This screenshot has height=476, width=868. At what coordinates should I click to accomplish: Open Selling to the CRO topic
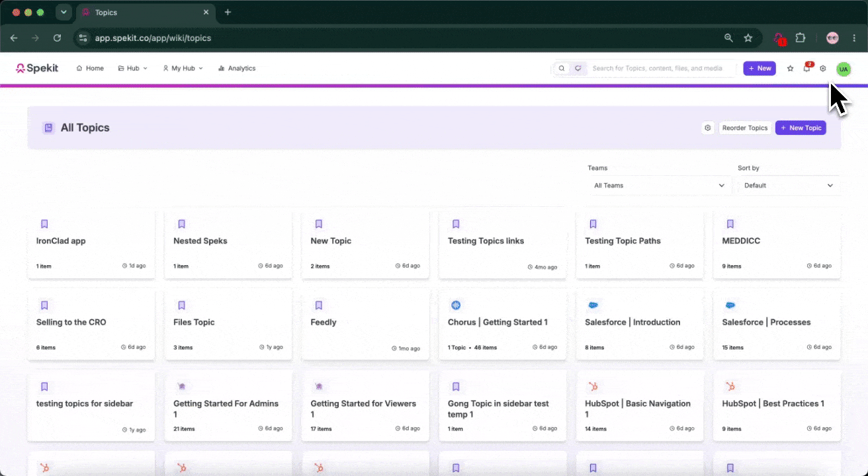(x=91, y=326)
